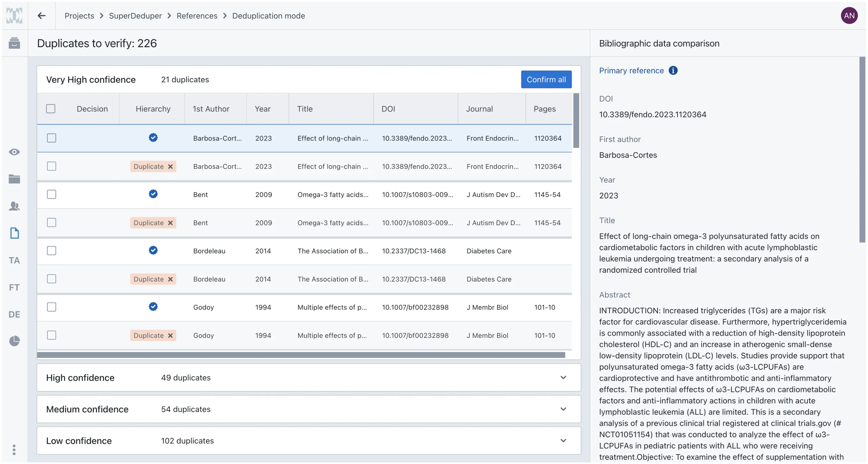868x464 pixels.
Task: Expand the Medium confidence duplicates section
Action: point(563,409)
